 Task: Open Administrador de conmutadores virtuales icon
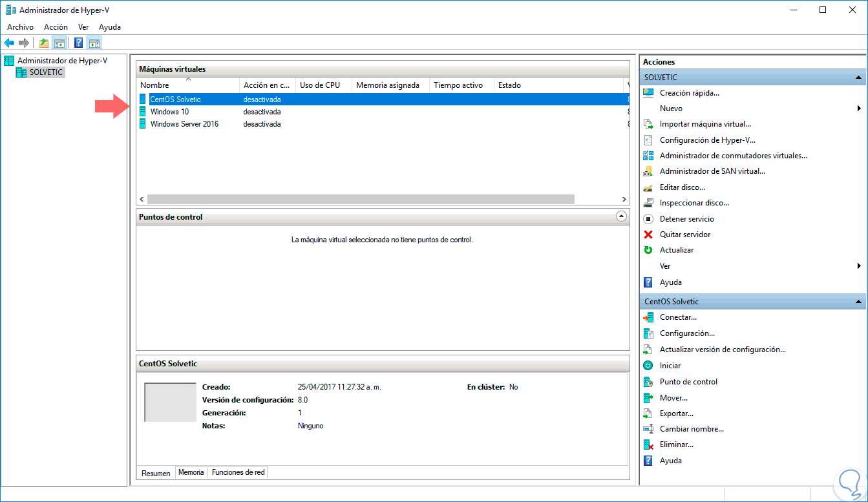(x=648, y=156)
